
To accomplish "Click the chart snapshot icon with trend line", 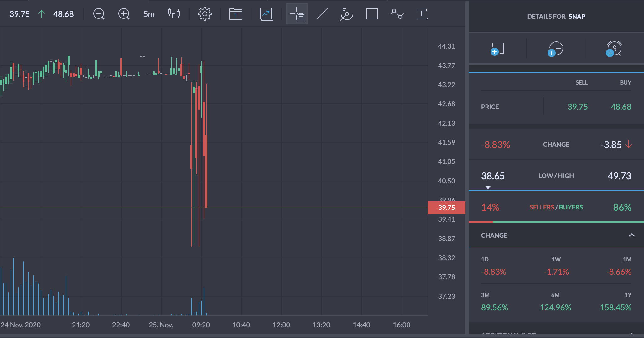I will (x=266, y=14).
